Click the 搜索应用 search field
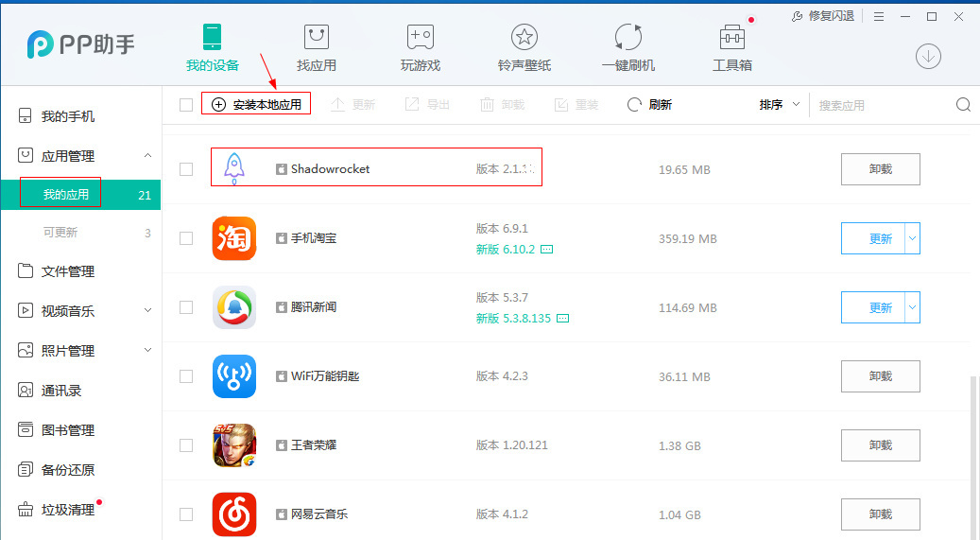Screen dimensions: 980x540 tap(882, 105)
